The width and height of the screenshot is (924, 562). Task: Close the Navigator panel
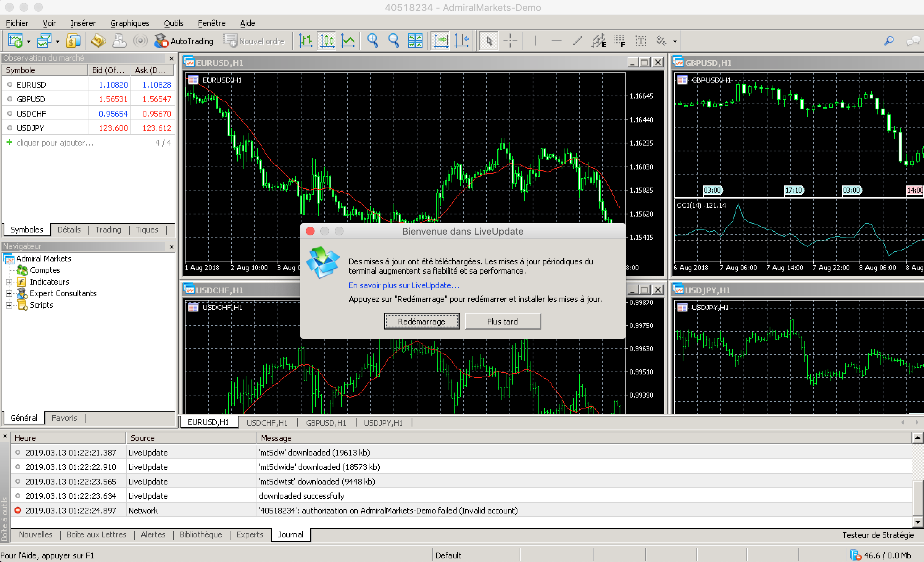172,247
